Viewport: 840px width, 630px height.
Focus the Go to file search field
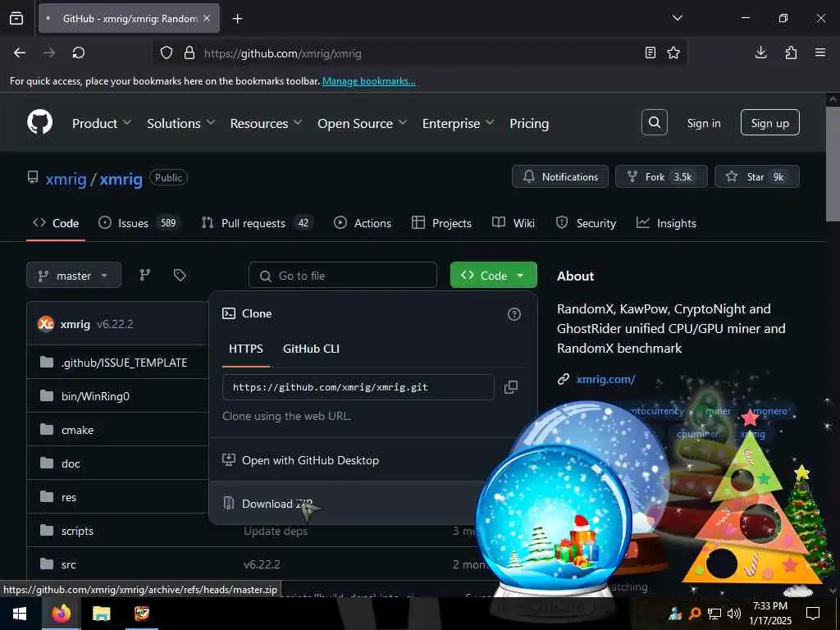pos(343,276)
